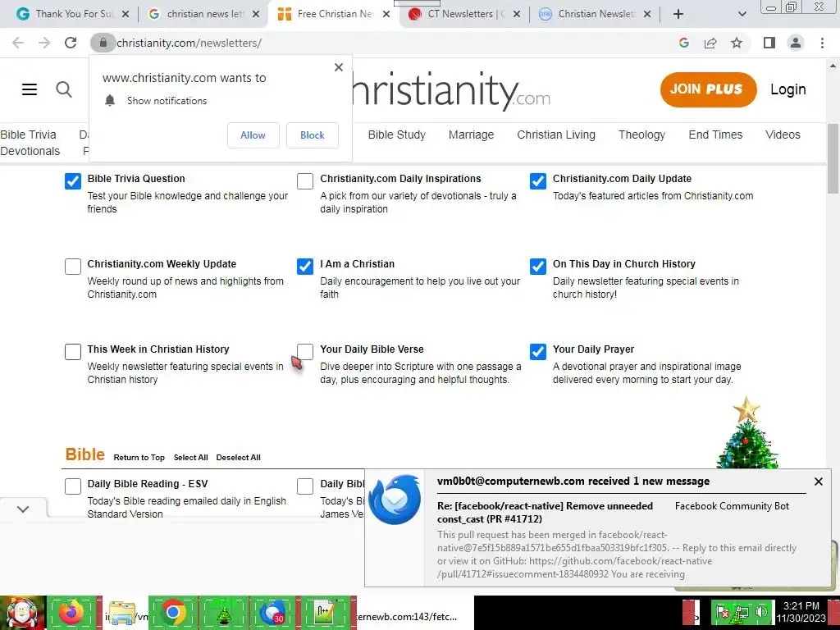This screenshot has width=840, height=630.
Task: Open the End Times menu item
Action: click(715, 135)
